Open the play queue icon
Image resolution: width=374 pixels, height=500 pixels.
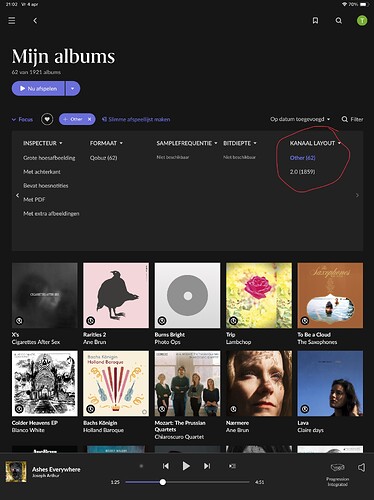click(232, 466)
